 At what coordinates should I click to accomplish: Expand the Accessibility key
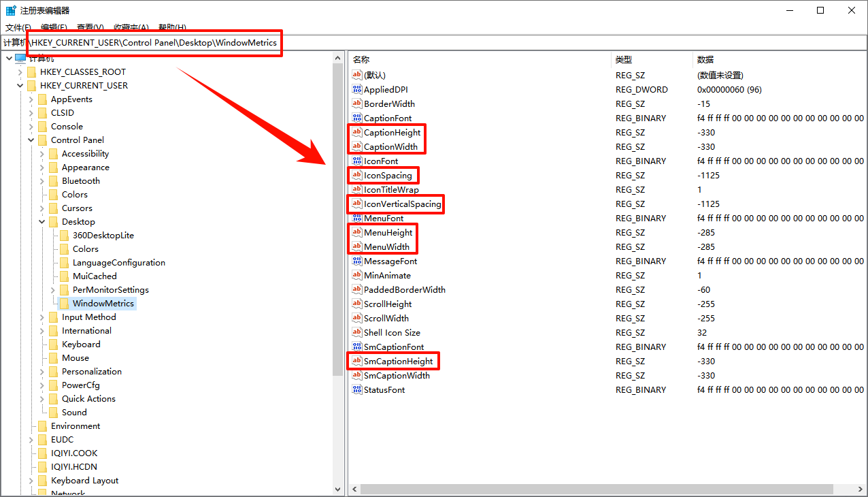(42, 154)
